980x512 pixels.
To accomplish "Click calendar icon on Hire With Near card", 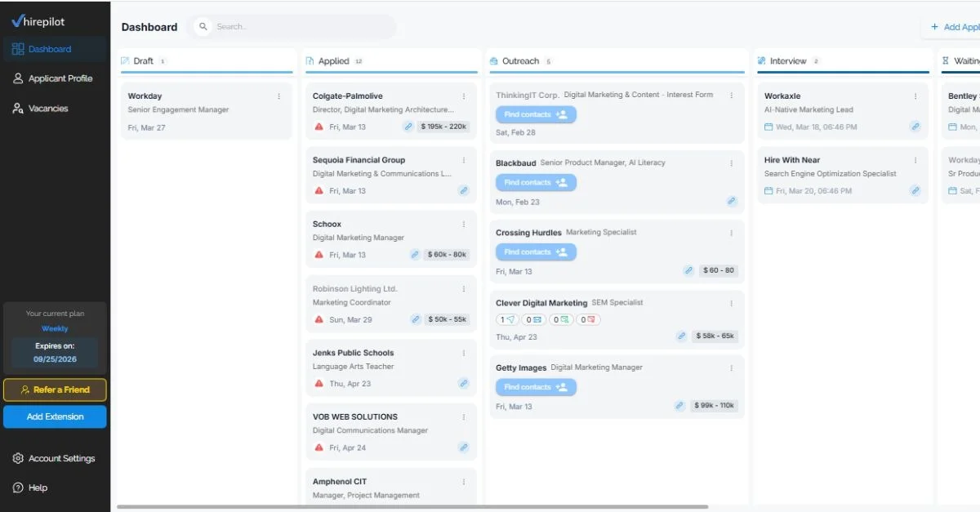I will click(x=768, y=191).
